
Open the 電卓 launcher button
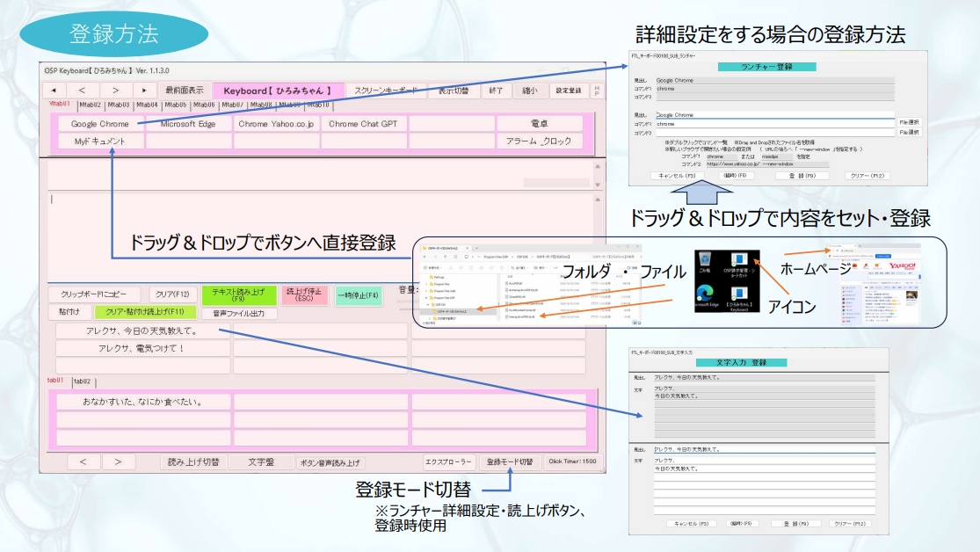pos(539,124)
